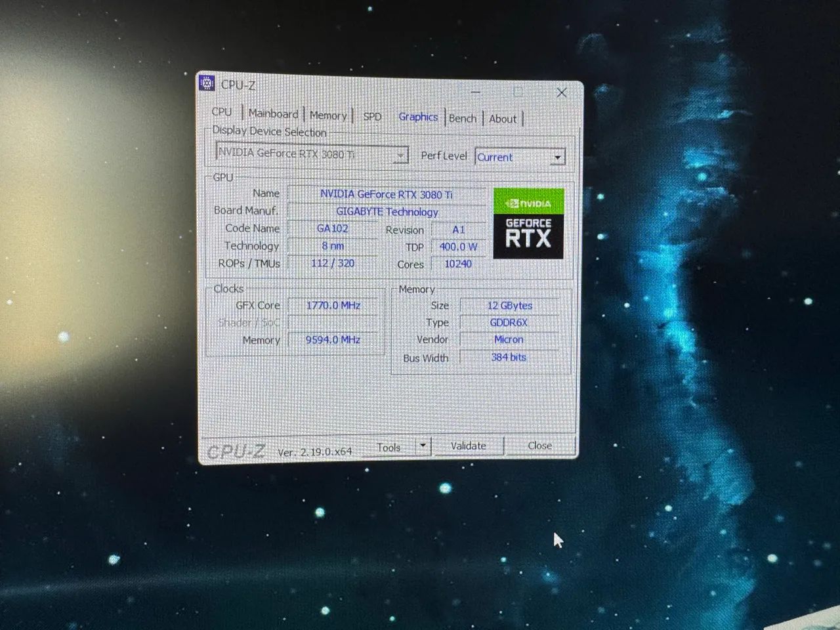Screen dimensions: 840x630
Task: Click the Ver. 2.19.0.x64 version text
Action: pos(315,452)
